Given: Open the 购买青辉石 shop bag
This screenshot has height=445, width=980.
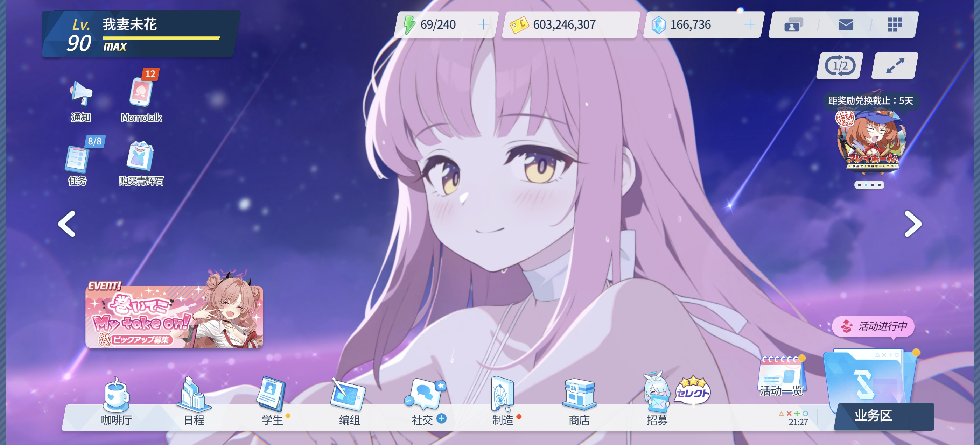Looking at the screenshot, I should (141, 163).
